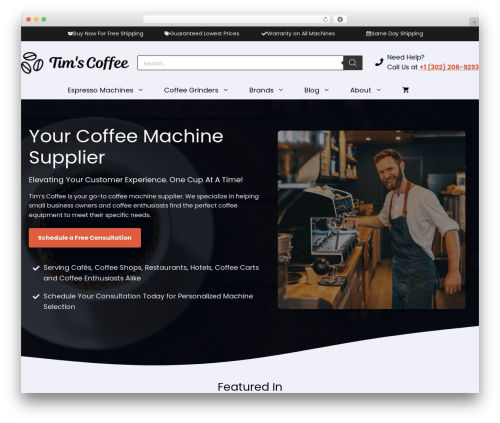Click the browser reload icon
Viewport: 500px width, 423px height.
click(325, 19)
